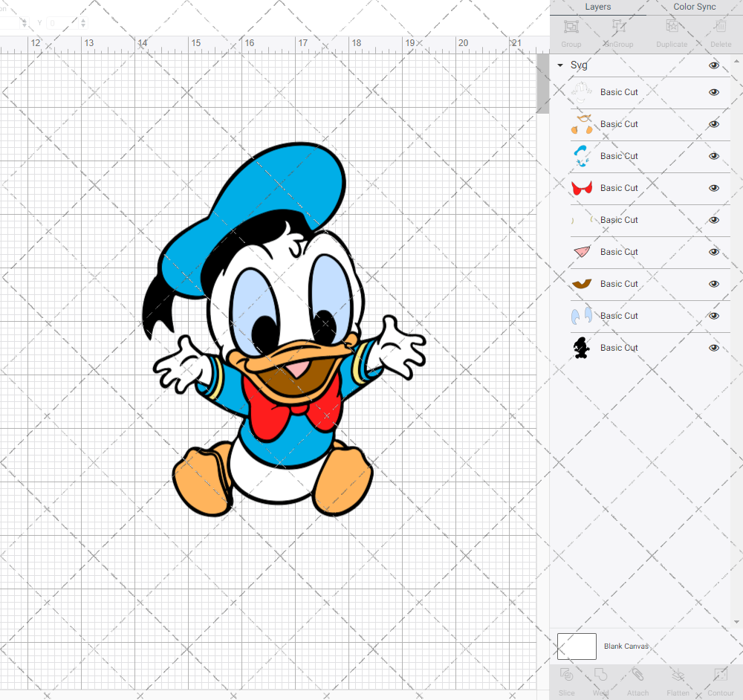
Task: Click the X position stepper arrows
Action: 25,23
